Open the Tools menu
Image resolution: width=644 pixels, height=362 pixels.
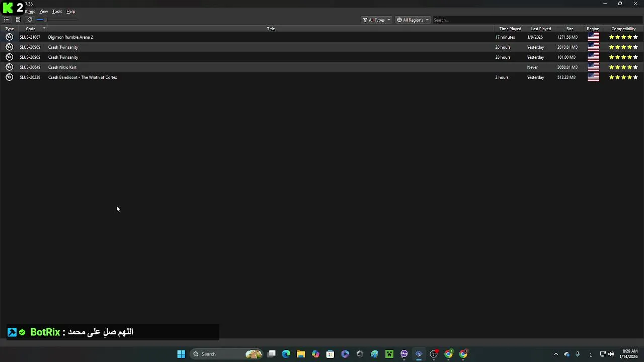(x=57, y=12)
